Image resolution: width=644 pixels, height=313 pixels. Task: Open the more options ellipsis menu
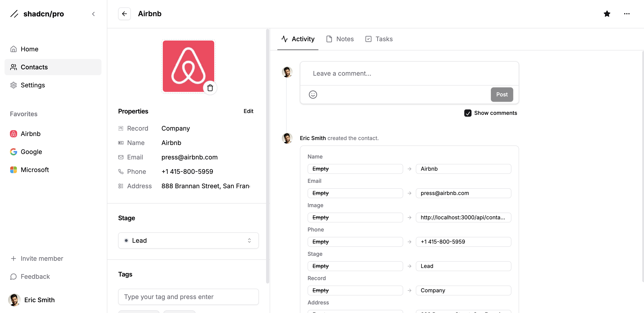point(626,14)
